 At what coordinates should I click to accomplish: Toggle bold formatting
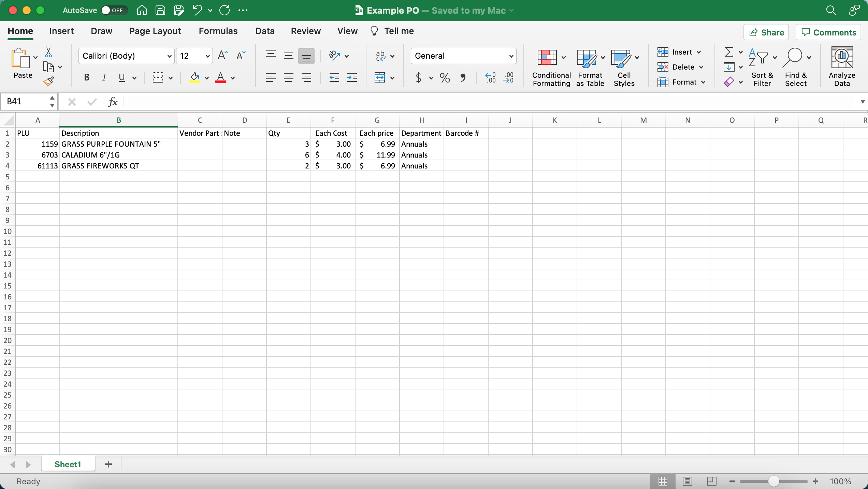87,78
